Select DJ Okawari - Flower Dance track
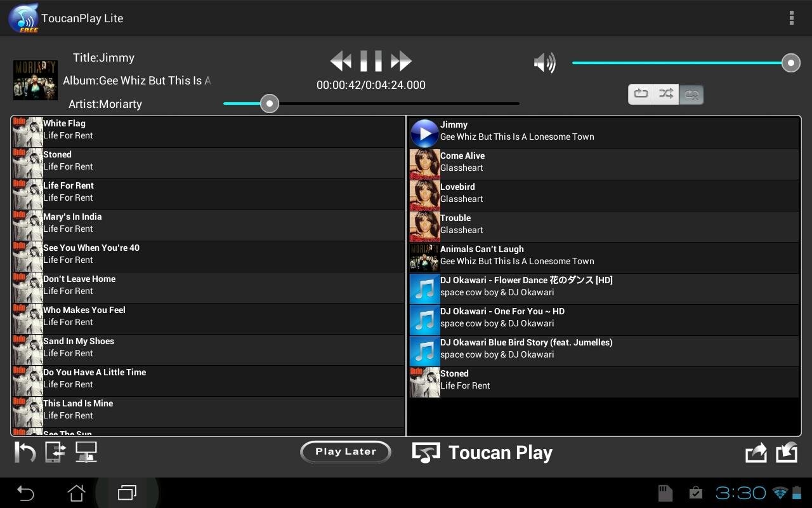 pyautogui.click(x=604, y=289)
